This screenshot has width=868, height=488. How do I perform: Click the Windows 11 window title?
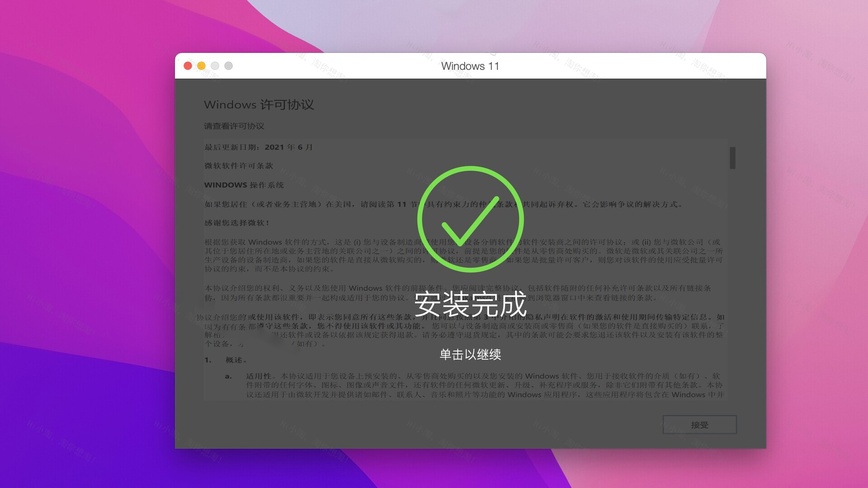point(470,66)
